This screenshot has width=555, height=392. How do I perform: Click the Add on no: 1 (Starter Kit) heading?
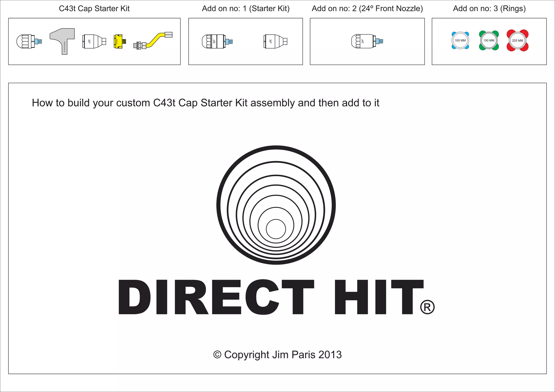point(246,9)
